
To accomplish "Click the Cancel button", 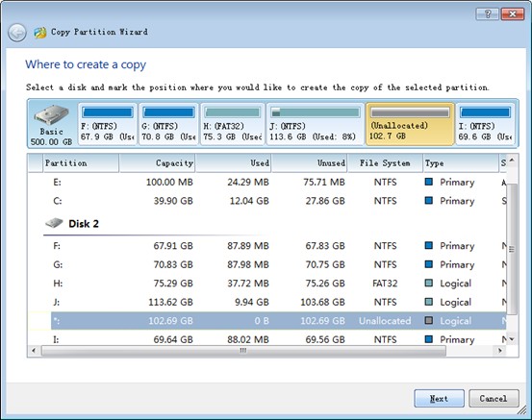I will coord(494,398).
